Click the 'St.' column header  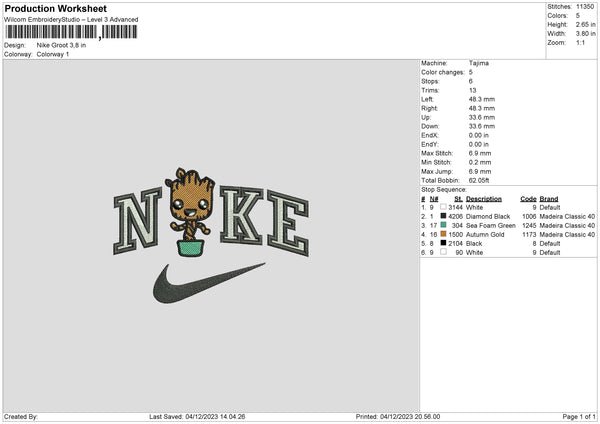[x=458, y=199]
